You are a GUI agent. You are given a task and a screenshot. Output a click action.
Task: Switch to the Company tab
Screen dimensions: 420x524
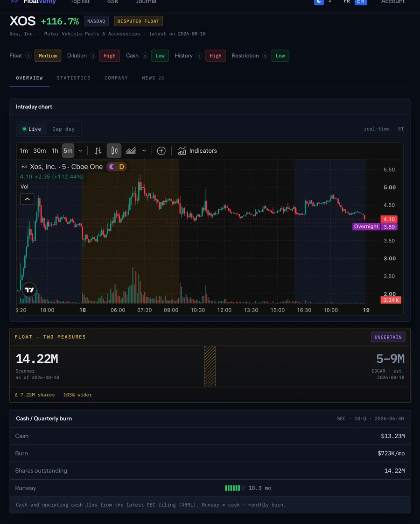pyautogui.click(x=116, y=78)
